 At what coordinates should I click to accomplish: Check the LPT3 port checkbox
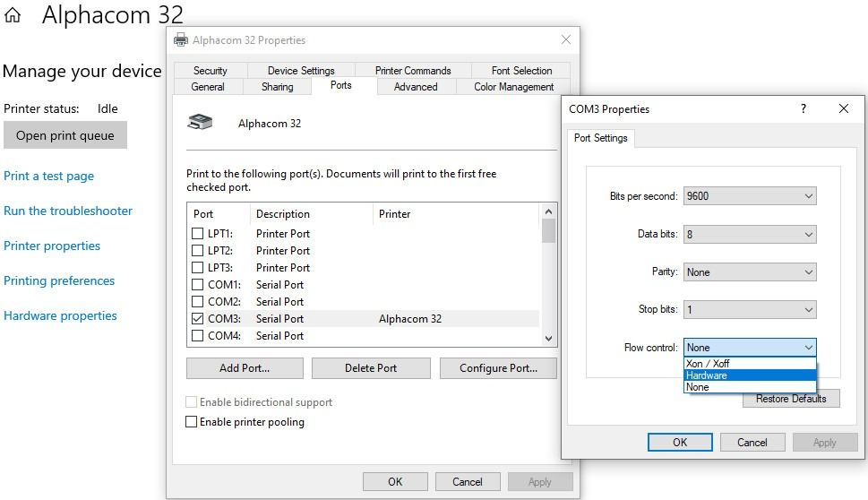197,267
